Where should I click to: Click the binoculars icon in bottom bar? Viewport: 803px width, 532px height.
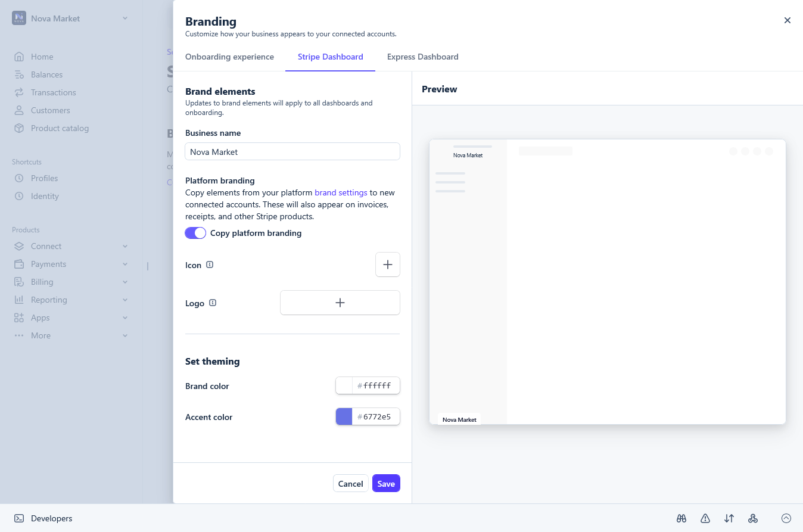click(681, 518)
